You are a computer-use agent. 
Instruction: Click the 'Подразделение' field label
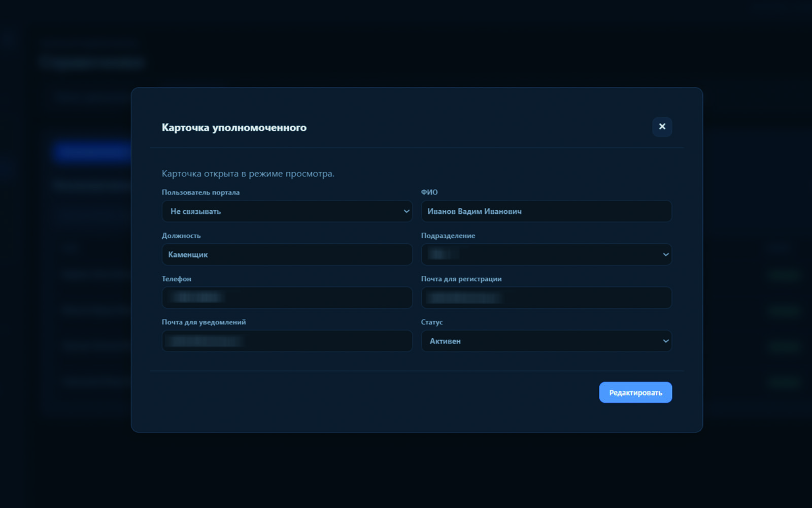[x=448, y=236]
